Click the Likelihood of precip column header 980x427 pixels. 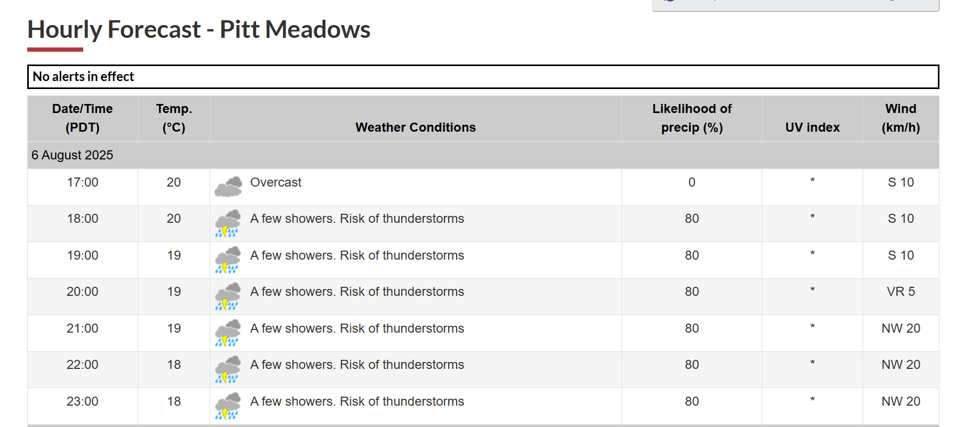692,118
